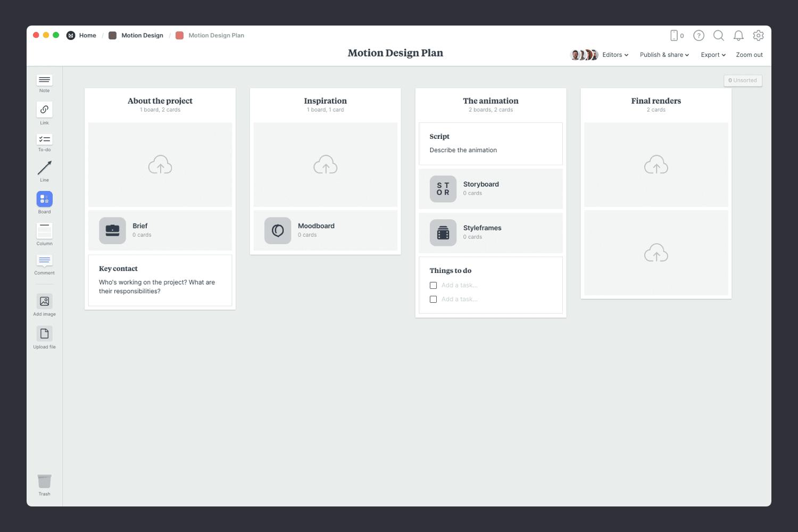Expand the Export menu
Screen dimensions: 798x532
(712, 55)
